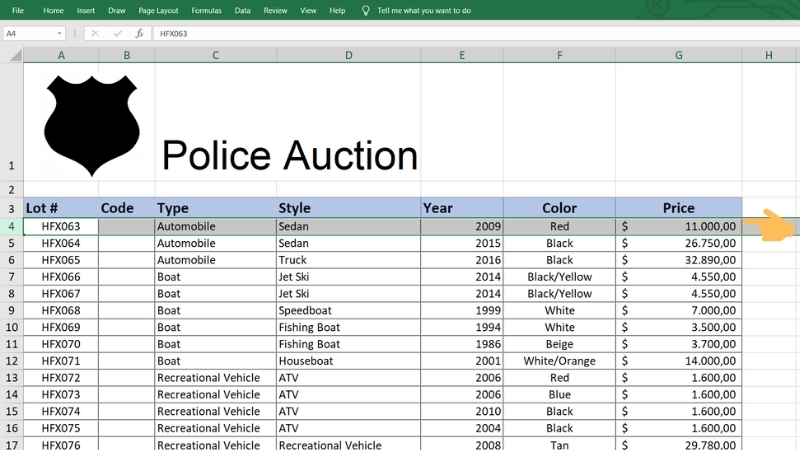
Task: Select column H header
Action: pyautogui.click(x=769, y=55)
